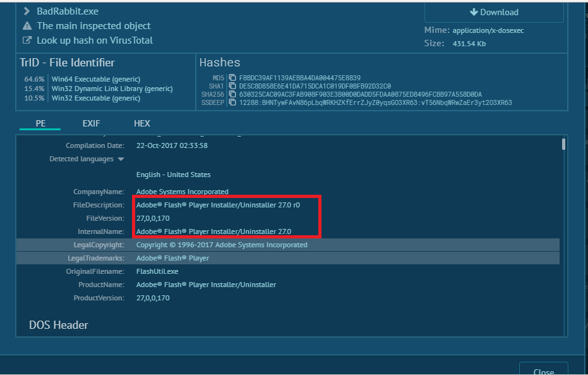The height and width of the screenshot is (375, 588).
Task: Close the file details dialog
Action: click(543, 370)
